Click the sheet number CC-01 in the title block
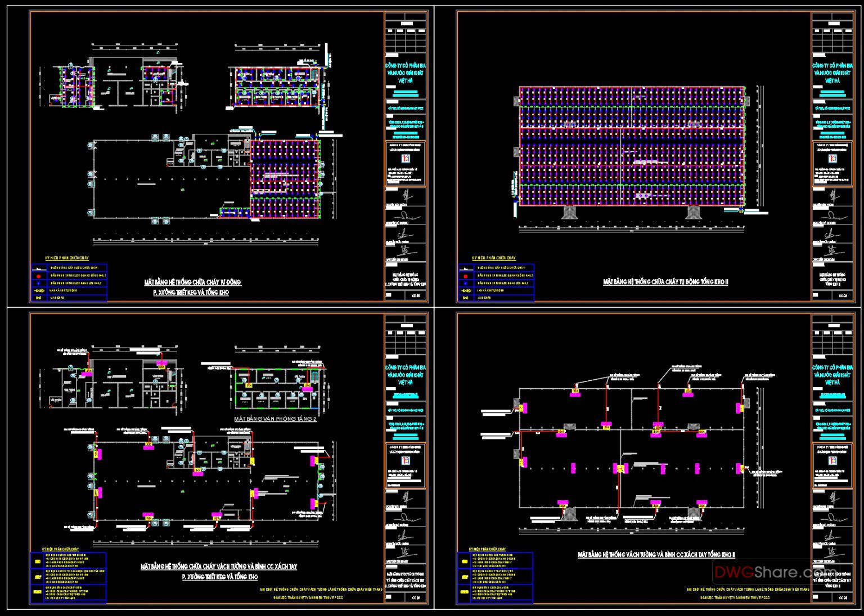The image size is (864, 616). 417,297
